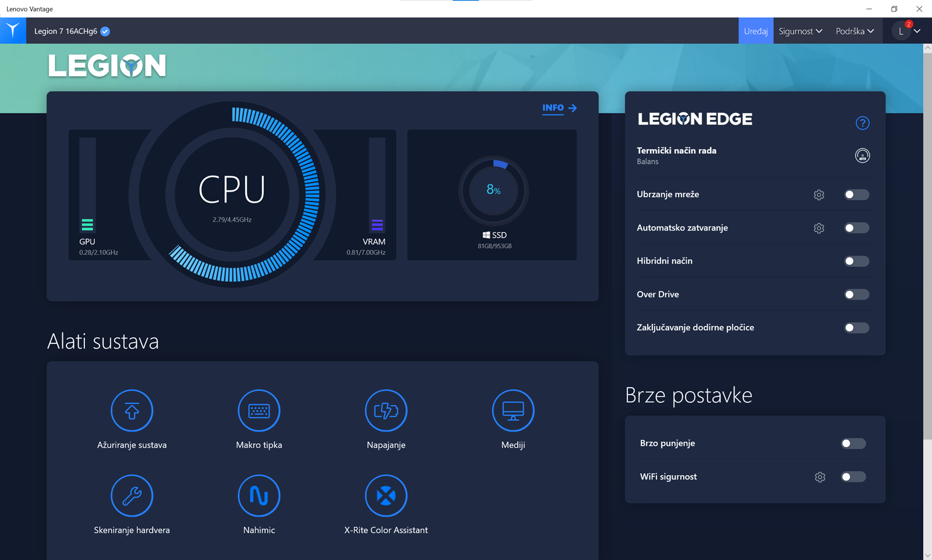This screenshot has width=932, height=560.
Task: Toggle Ubrzanje mreže switch
Action: click(x=856, y=194)
